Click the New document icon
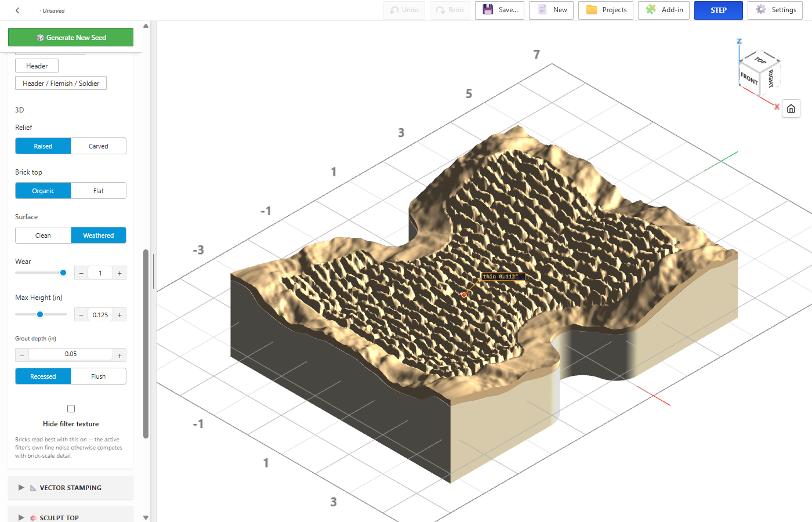Screen dimensions: 812x522 (x=542, y=10)
